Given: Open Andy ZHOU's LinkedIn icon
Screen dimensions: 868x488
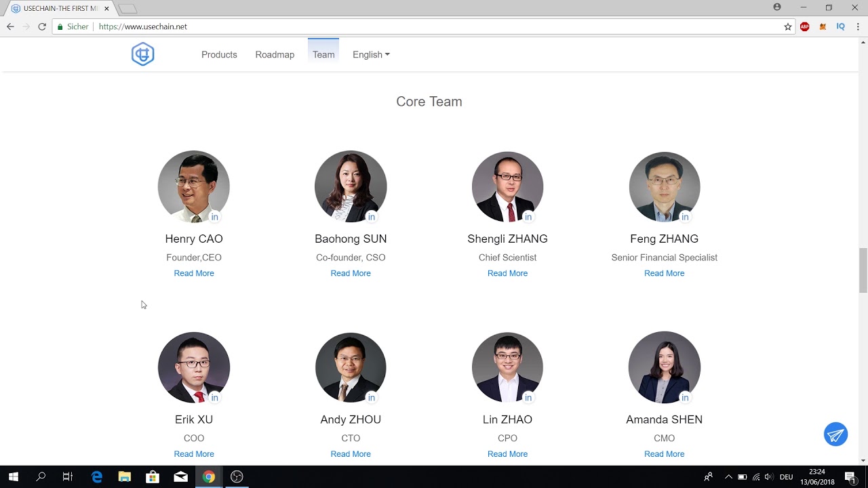Looking at the screenshot, I should point(372,398).
